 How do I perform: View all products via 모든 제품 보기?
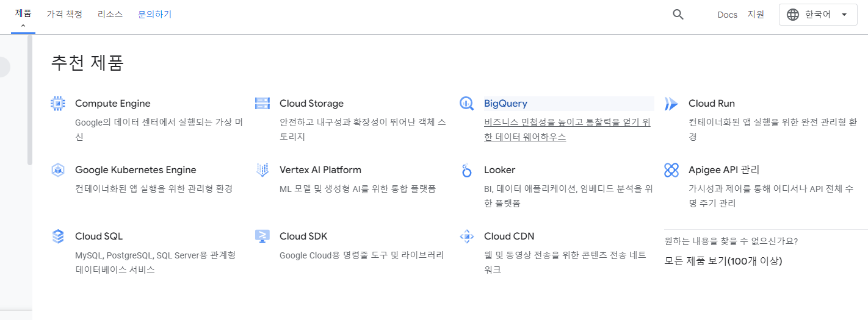click(x=723, y=261)
